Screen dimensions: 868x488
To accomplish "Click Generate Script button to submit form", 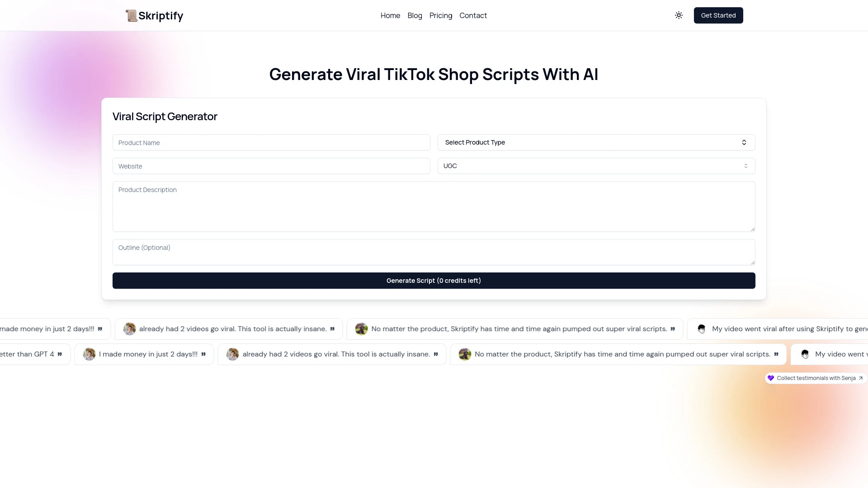I will 434,280.
